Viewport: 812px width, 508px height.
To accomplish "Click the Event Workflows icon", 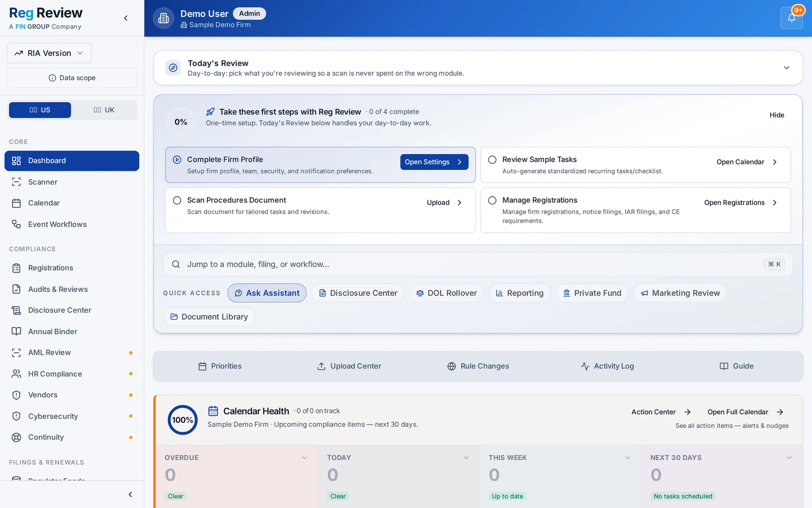I will click(16, 224).
